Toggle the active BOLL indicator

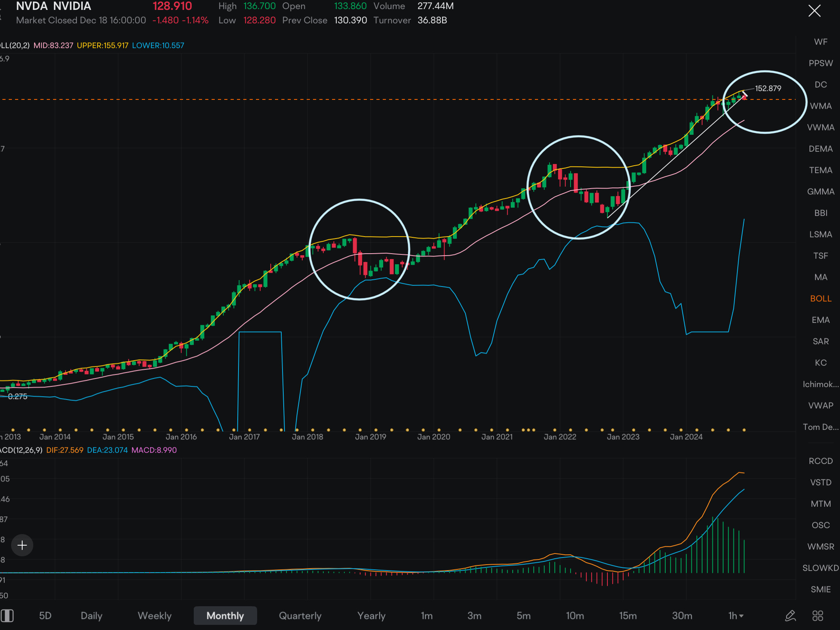click(821, 298)
